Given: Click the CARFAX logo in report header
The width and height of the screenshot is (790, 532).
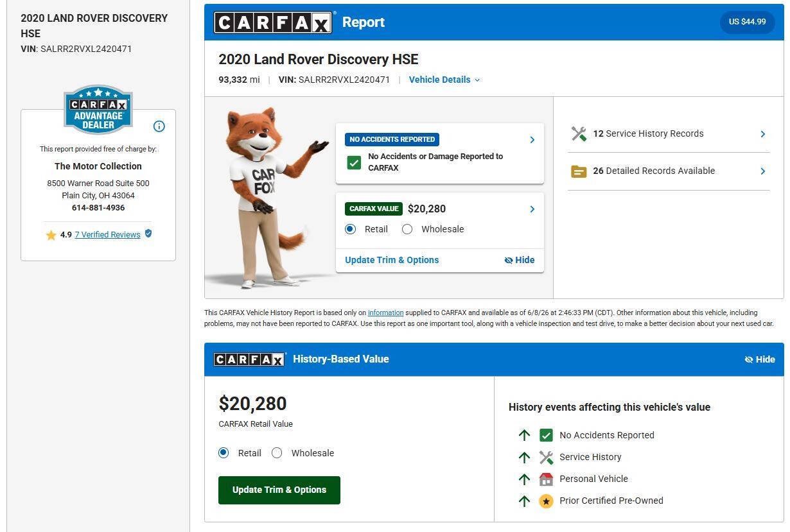Looking at the screenshot, I should click(x=274, y=22).
